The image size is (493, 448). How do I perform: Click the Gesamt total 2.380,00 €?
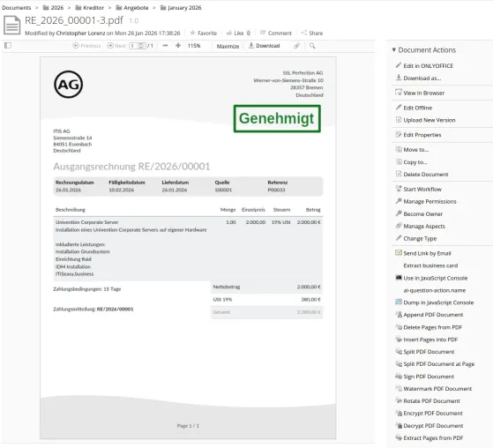point(309,312)
